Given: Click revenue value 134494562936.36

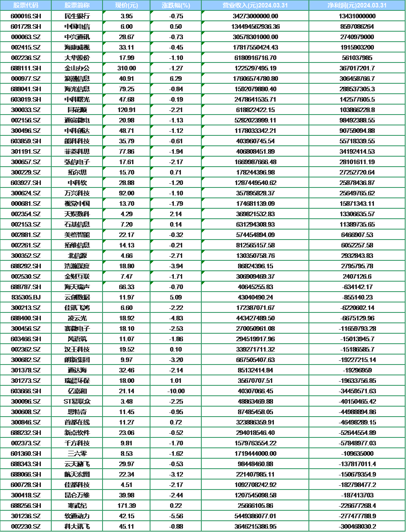Looking at the screenshot, I should 255,26.
